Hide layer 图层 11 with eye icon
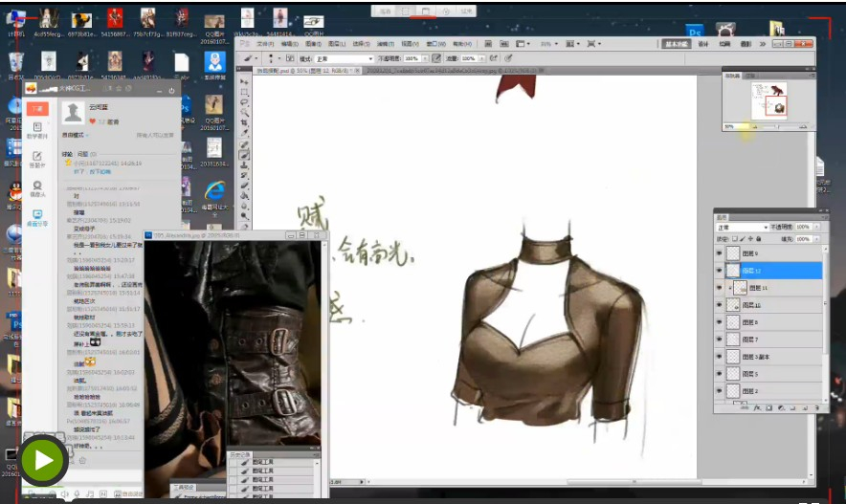This screenshot has height=504, width=846. click(719, 288)
